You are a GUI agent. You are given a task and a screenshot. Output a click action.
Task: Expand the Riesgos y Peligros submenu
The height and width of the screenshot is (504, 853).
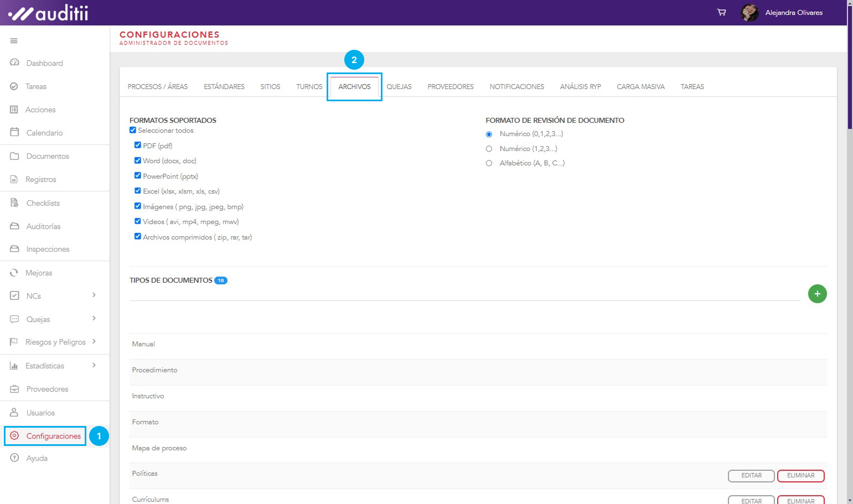click(94, 342)
